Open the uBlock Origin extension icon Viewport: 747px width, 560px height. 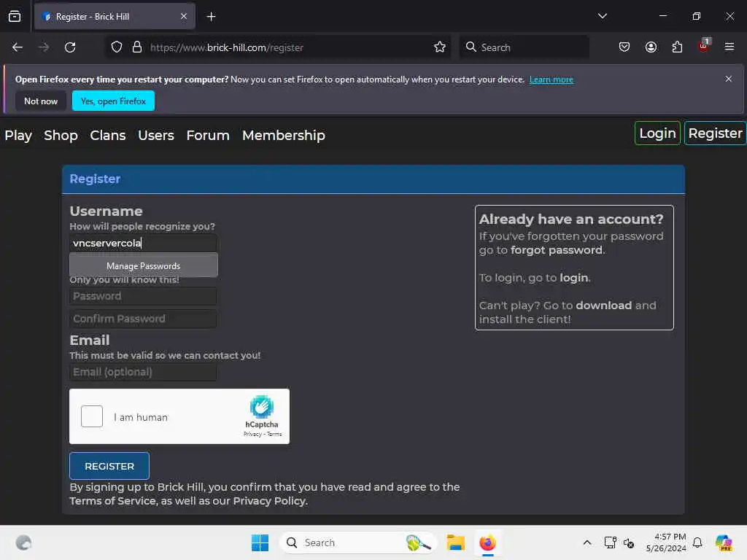[x=704, y=46]
